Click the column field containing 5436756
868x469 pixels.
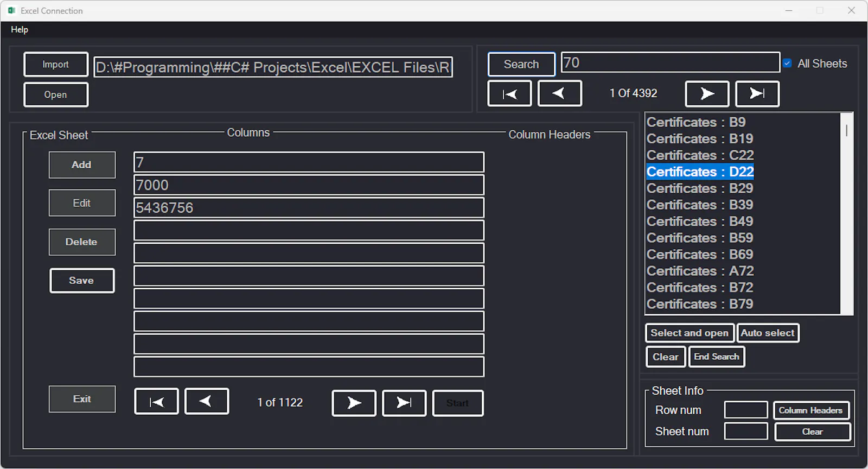pos(309,208)
